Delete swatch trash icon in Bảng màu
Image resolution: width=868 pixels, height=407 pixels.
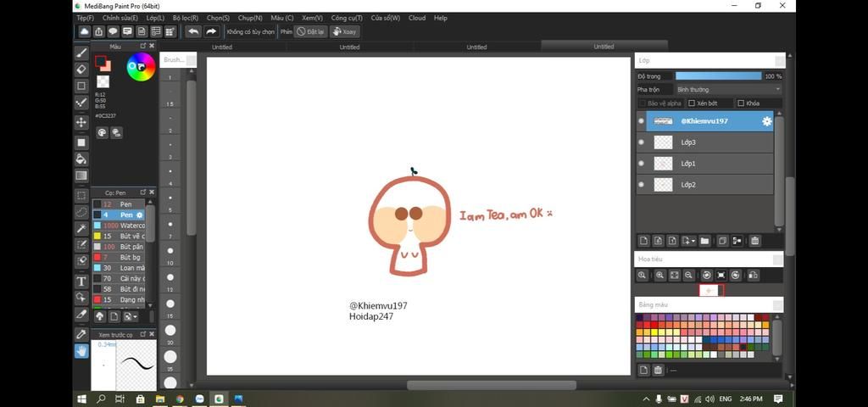[x=658, y=371]
